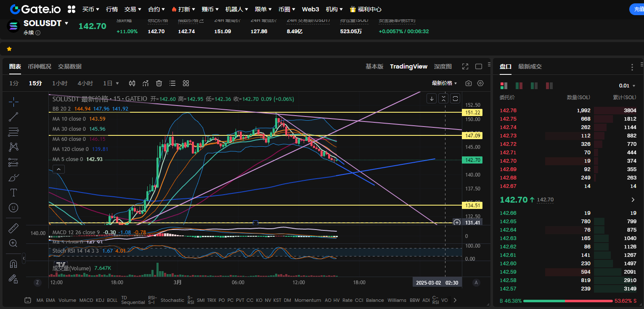
Task: Toggle the A auto-scale button
Action: click(476, 283)
